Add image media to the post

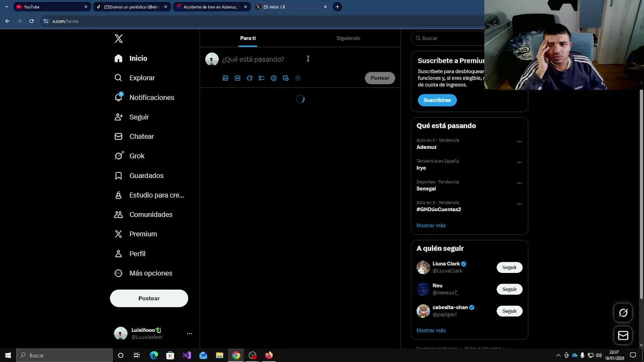click(225, 78)
